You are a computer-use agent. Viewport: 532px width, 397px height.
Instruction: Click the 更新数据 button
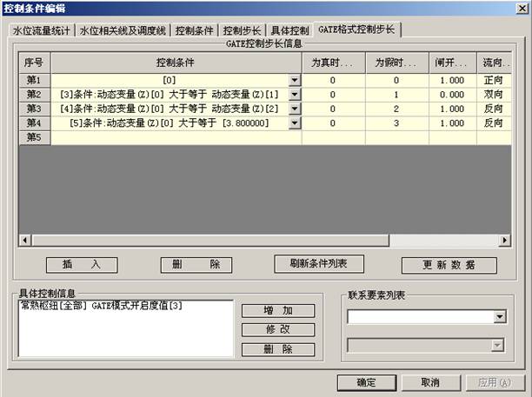(449, 265)
